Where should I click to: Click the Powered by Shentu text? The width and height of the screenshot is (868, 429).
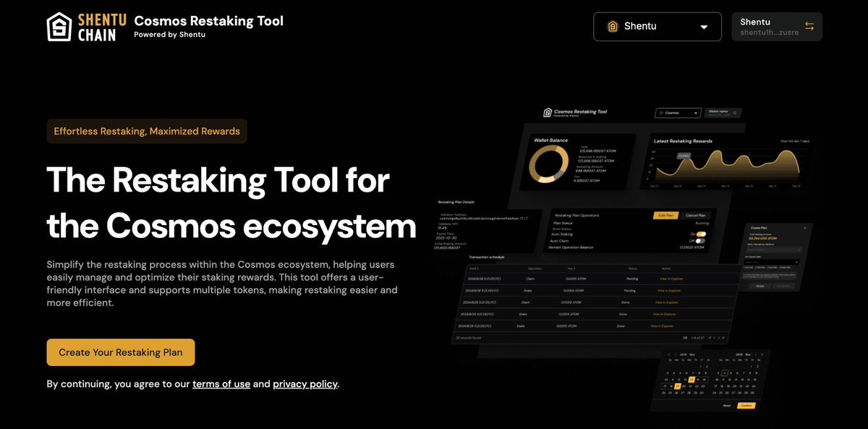point(170,35)
